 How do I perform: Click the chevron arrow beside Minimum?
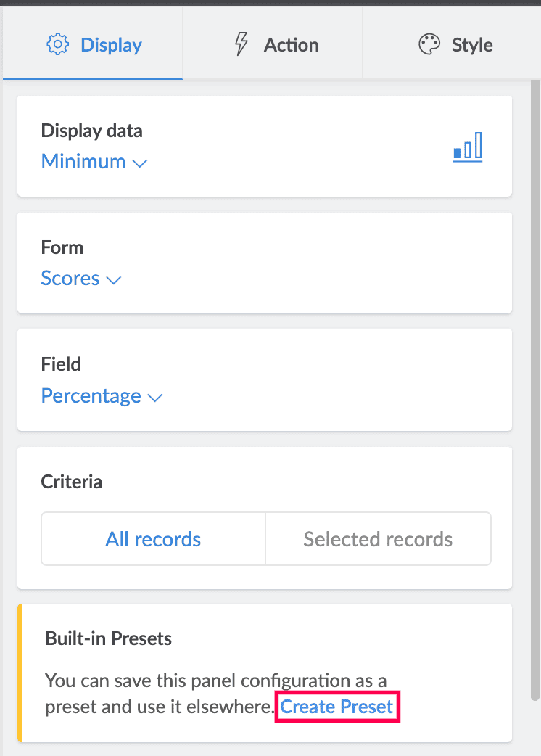tap(140, 163)
